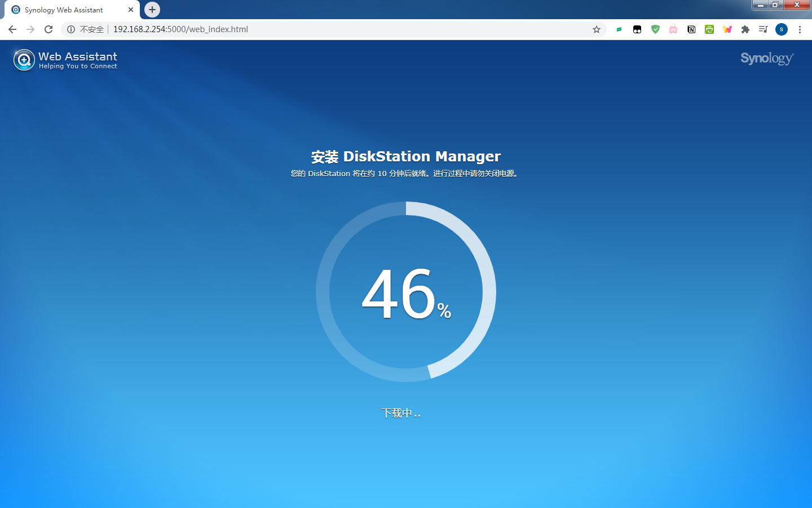Click the 不安全 security label
812x508 pixels.
tap(92, 29)
